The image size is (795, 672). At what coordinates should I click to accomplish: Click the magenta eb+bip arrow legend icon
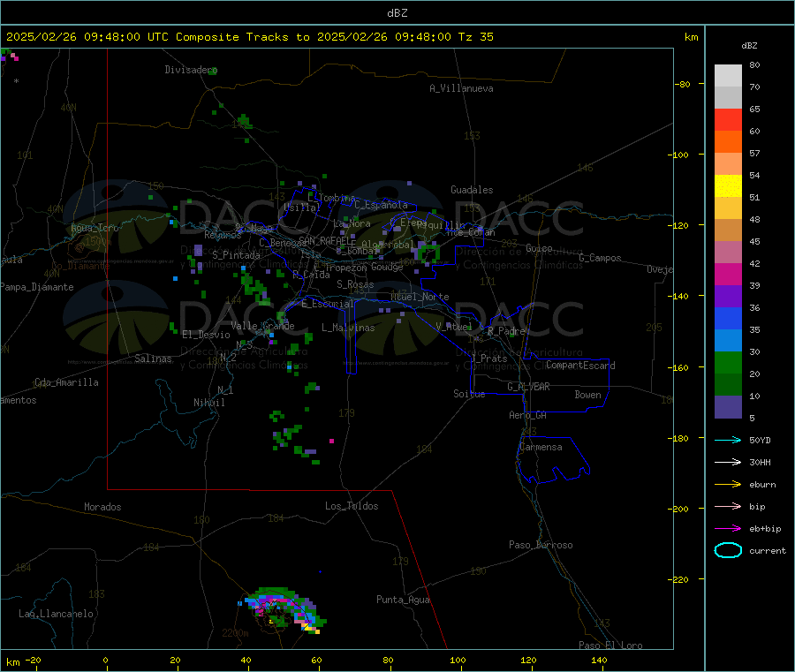[x=728, y=529]
